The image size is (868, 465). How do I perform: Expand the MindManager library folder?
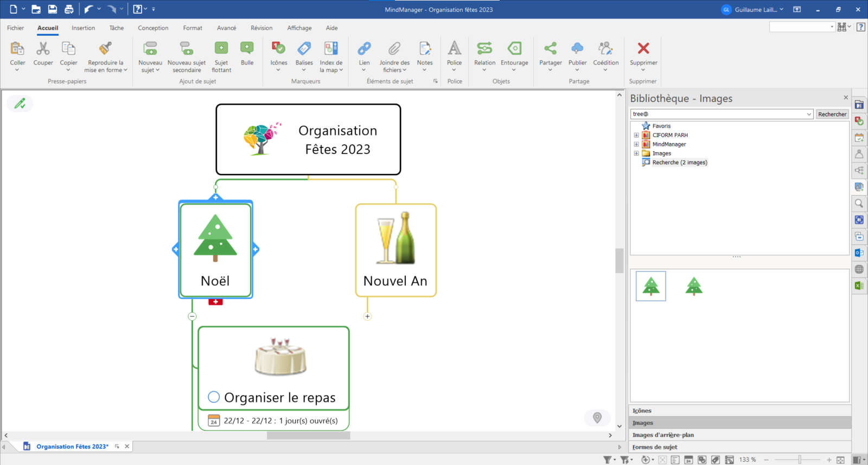pyautogui.click(x=636, y=145)
